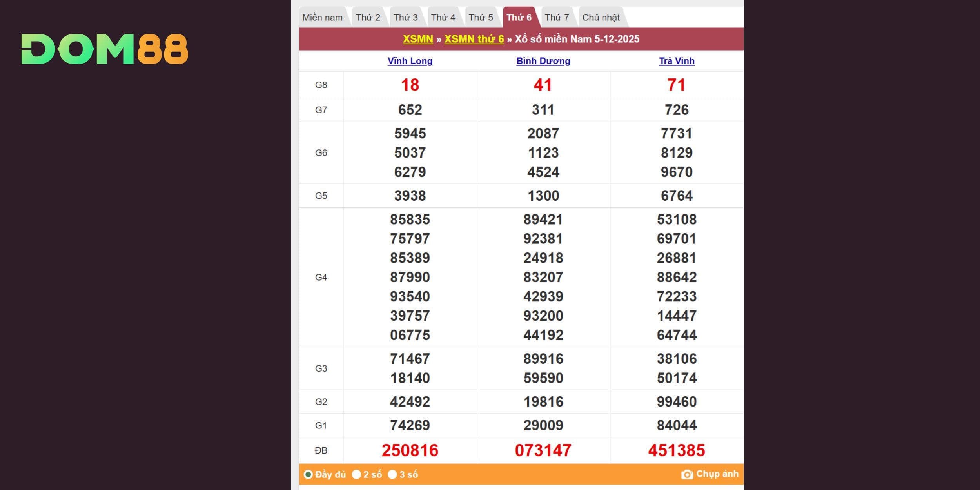The image size is (980, 490).
Task: Select the active Thứ 6 tab
Action: 519,18
